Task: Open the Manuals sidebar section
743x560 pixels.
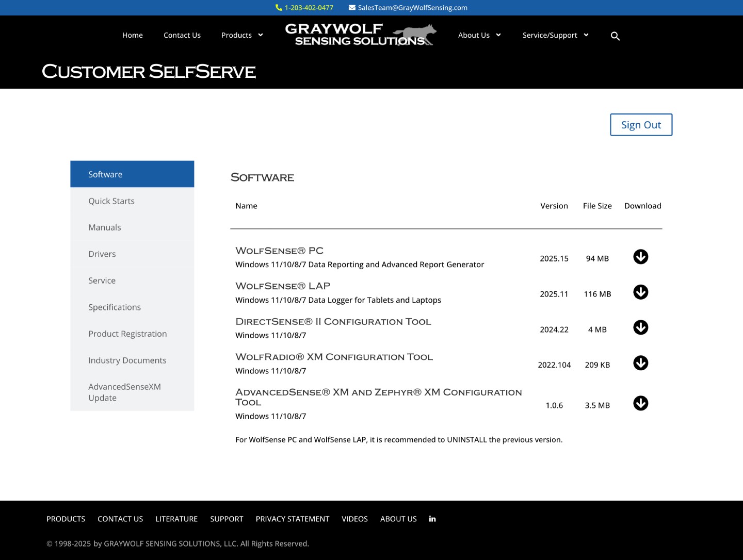Action: click(x=105, y=227)
